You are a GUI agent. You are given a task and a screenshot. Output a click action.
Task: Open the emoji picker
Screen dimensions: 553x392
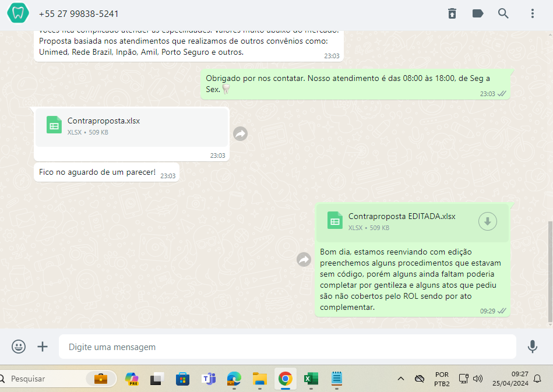click(19, 347)
